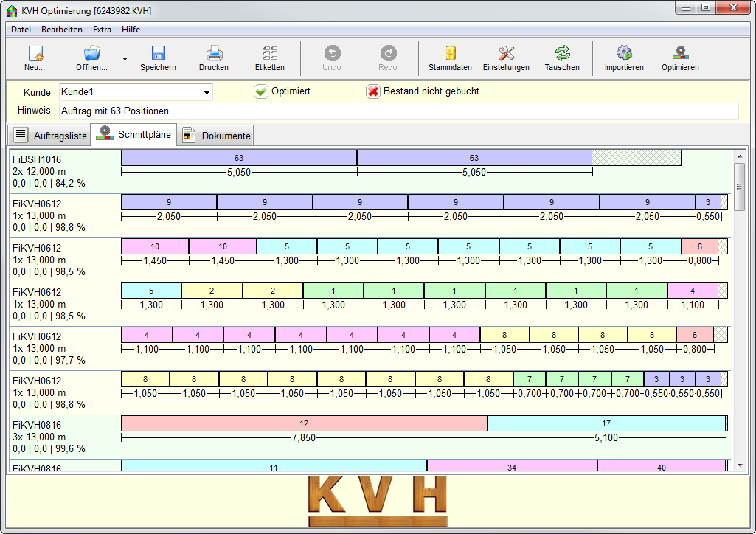
Task: Expand the Öffnen dropdown arrow
Action: pyautogui.click(x=125, y=58)
